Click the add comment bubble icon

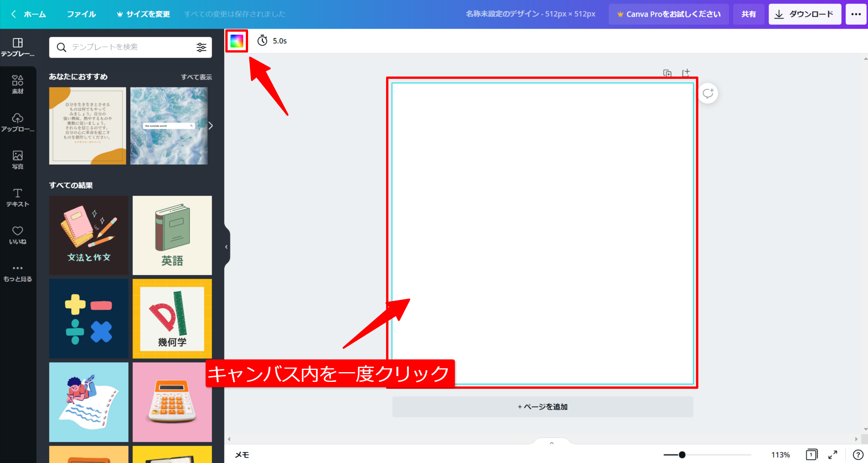click(708, 94)
